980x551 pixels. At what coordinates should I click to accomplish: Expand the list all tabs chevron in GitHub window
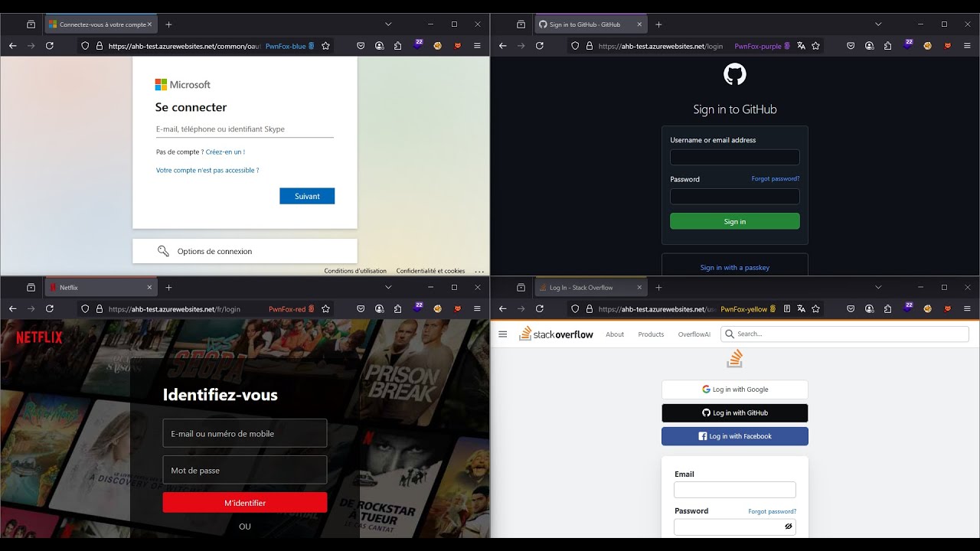click(878, 24)
